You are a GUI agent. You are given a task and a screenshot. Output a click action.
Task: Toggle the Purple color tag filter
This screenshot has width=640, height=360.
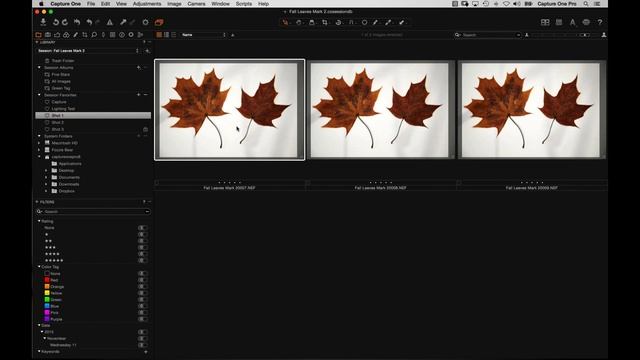[x=142, y=319]
